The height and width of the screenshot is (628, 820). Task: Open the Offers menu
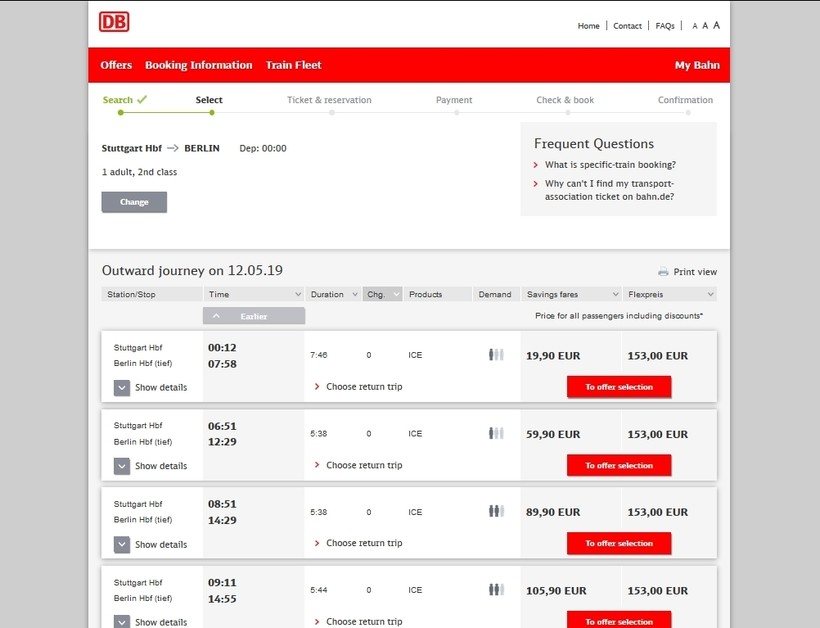116,65
